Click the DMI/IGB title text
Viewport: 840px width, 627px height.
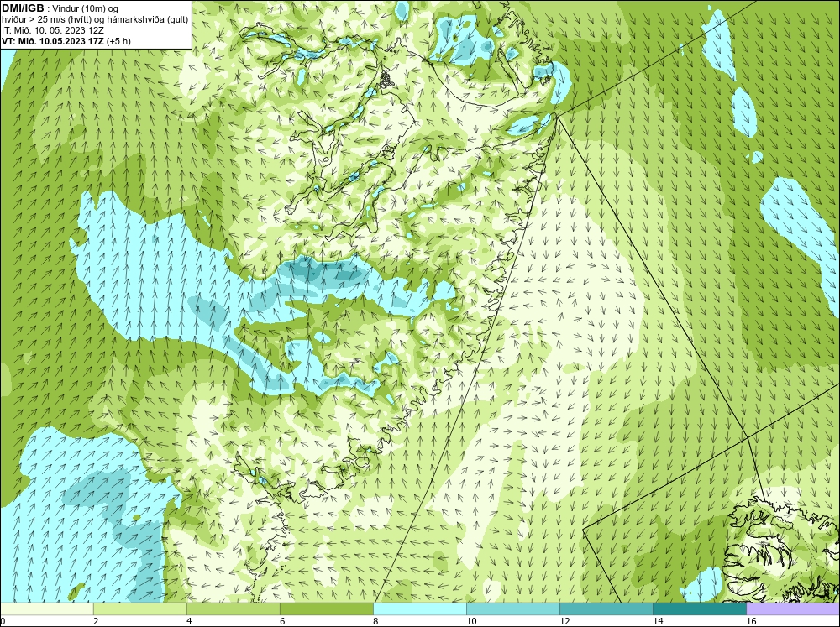(x=23, y=8)
